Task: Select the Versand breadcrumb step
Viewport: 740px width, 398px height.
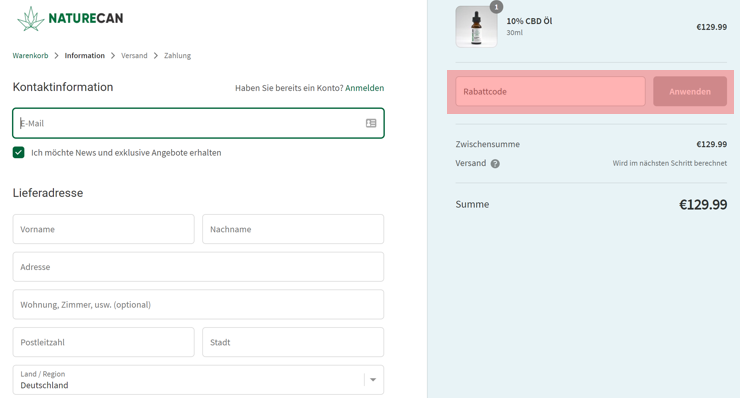Action: coord(134,56)
